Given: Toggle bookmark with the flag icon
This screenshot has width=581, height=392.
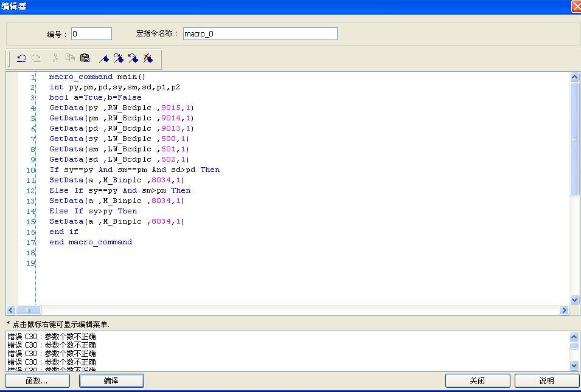Looking at the screenshot, I should [x=104, y=58].
